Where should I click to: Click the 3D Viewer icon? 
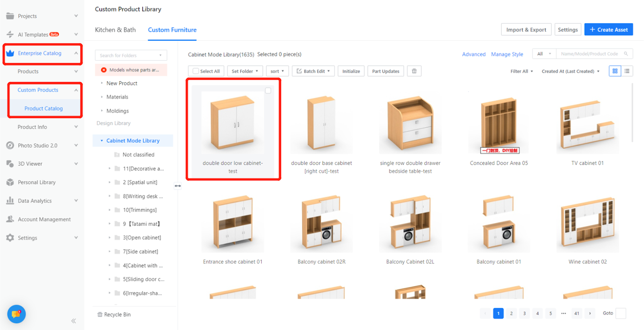[x=10, y=164]
